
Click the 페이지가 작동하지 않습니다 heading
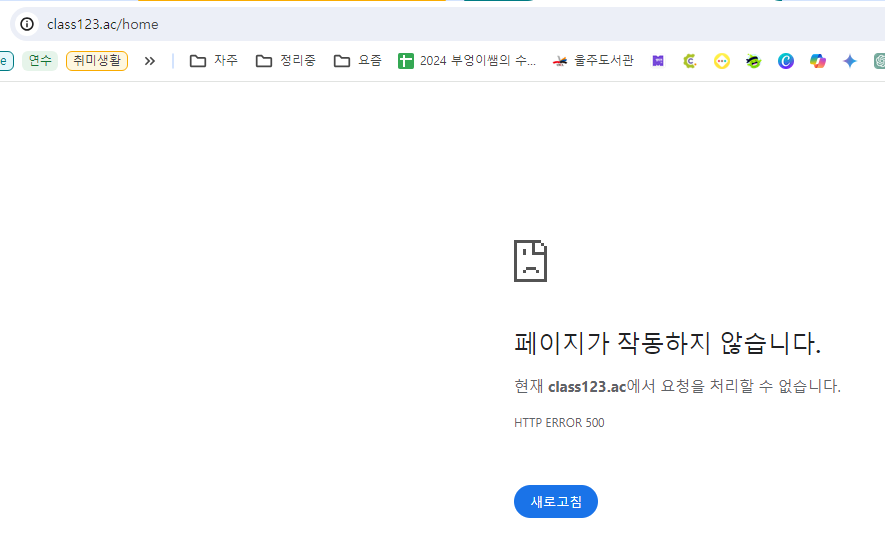coord(667,343)
